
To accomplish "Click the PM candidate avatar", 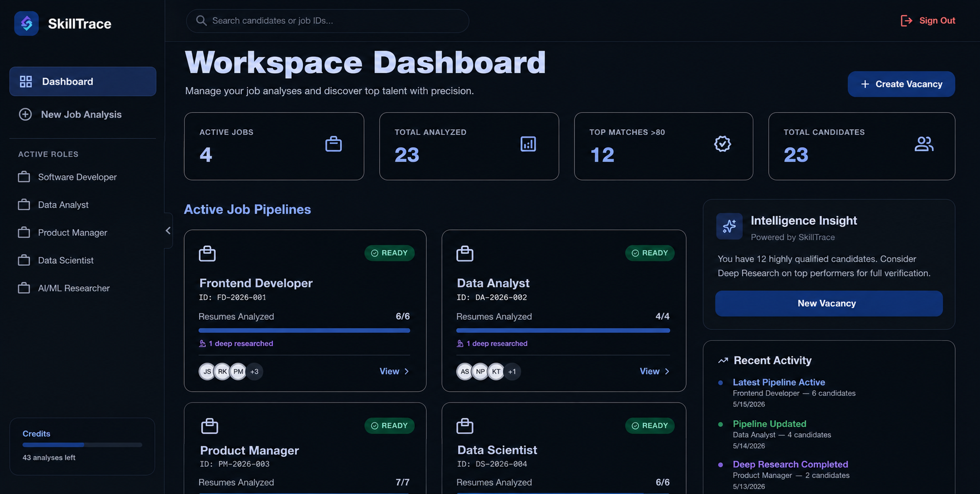I will coord(238,371).
